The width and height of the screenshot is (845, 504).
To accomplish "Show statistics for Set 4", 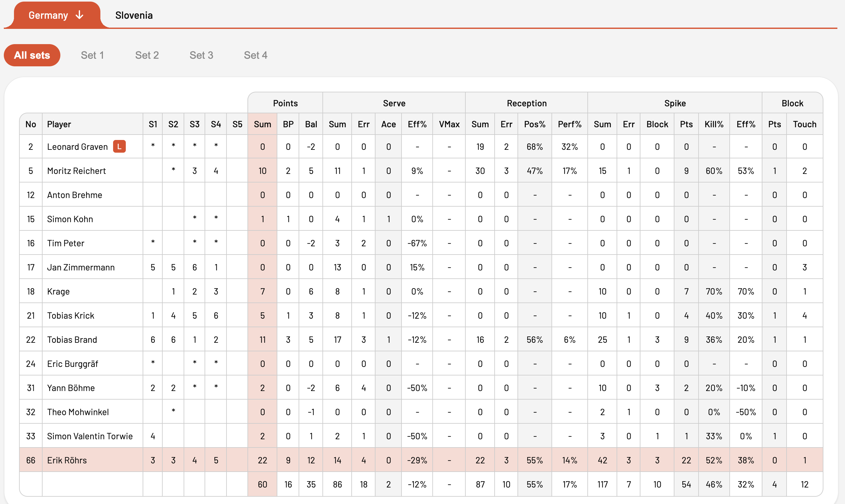I will tap(256, 55).
